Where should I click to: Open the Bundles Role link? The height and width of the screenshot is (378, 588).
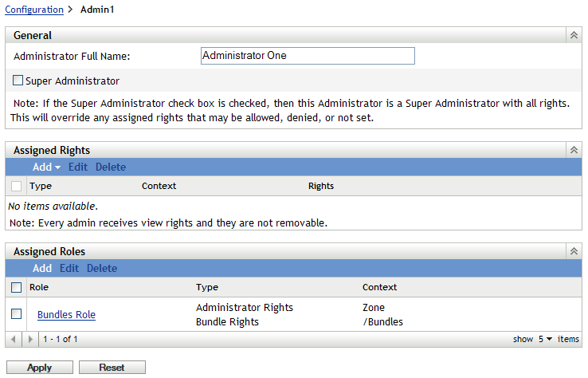pyautogui.click(x=66, y=315)
